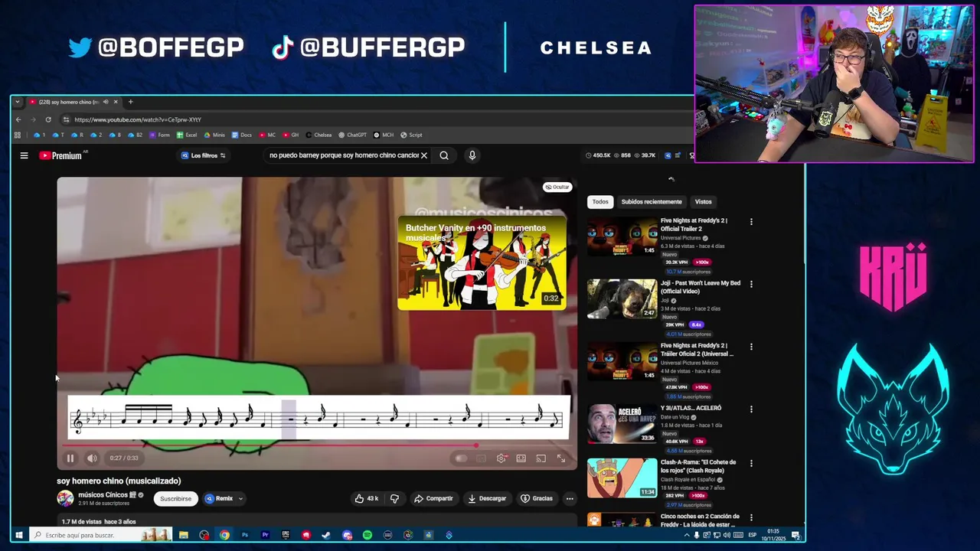980x551 pixels.
Task: Toggle the autoplay switch
Action: point(460,458)
